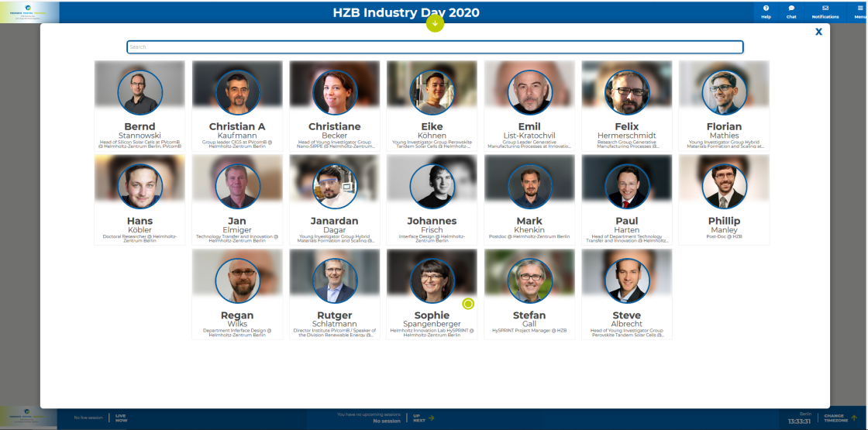Open Emil List-Kratochvil's profile photo
This screenshot has height=430, width=868.
(x=530, y=92)
